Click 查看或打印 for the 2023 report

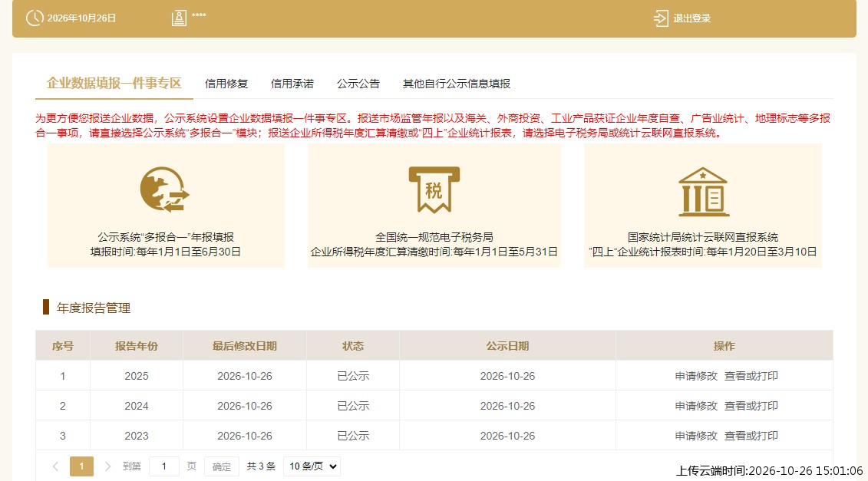tap(751, 436)
